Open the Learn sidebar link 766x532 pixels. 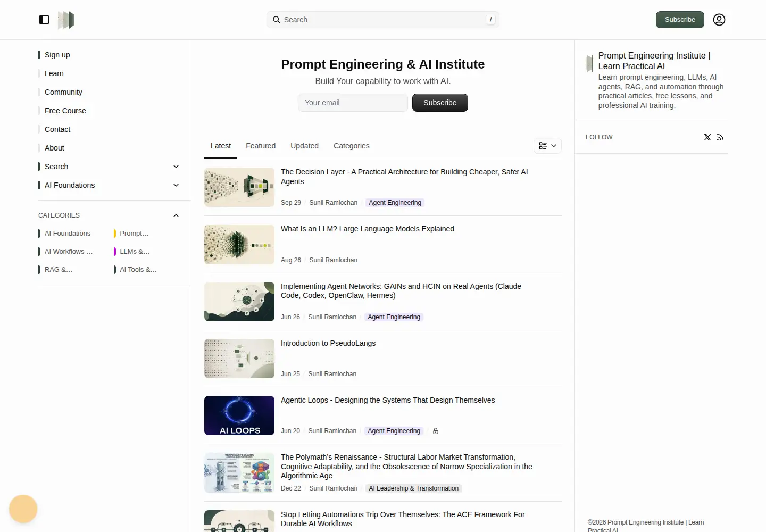(54, 73)
